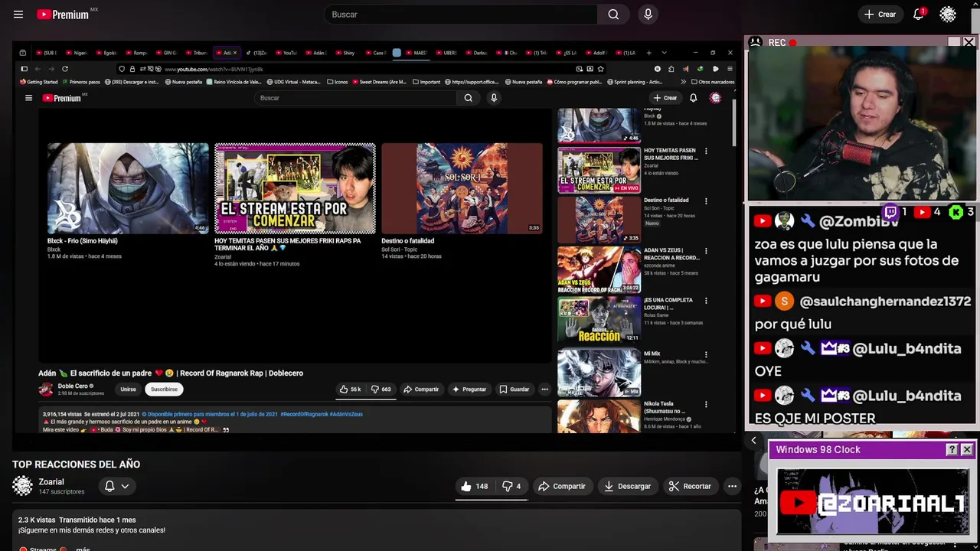Open EL STREAM ESTA POR COMENZAR end-screen thumbnail

[295, 188]
